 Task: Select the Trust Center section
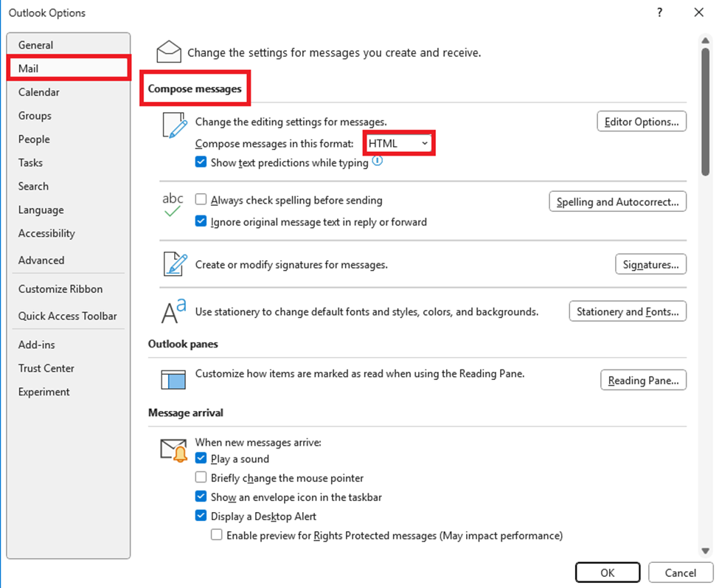coord(46,368)
